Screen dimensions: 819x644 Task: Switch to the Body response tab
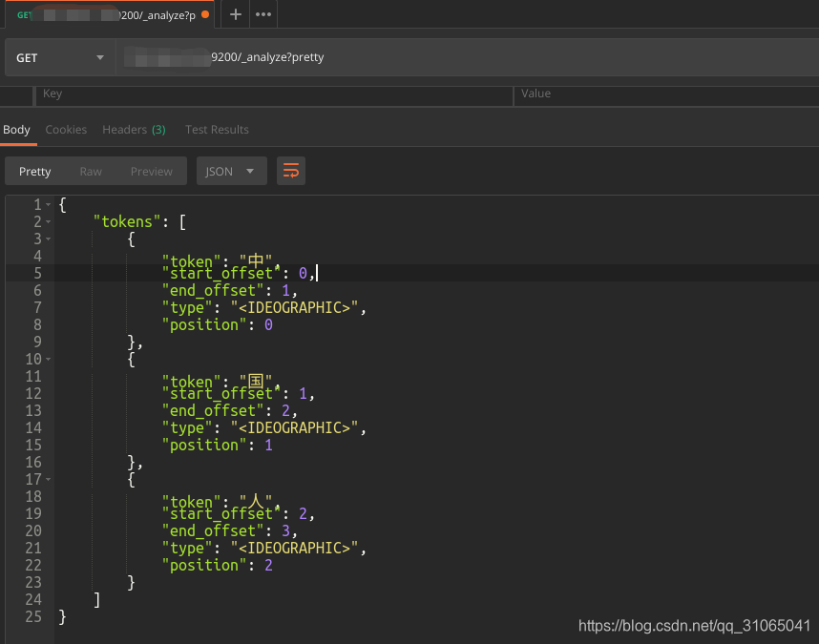[17, 130]
